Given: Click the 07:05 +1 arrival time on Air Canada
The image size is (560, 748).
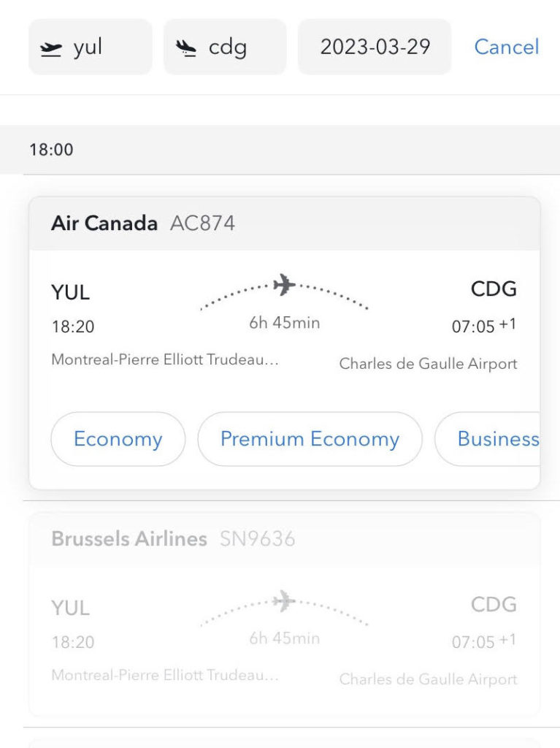Looking at the screenshot, I should pos(483,326).
